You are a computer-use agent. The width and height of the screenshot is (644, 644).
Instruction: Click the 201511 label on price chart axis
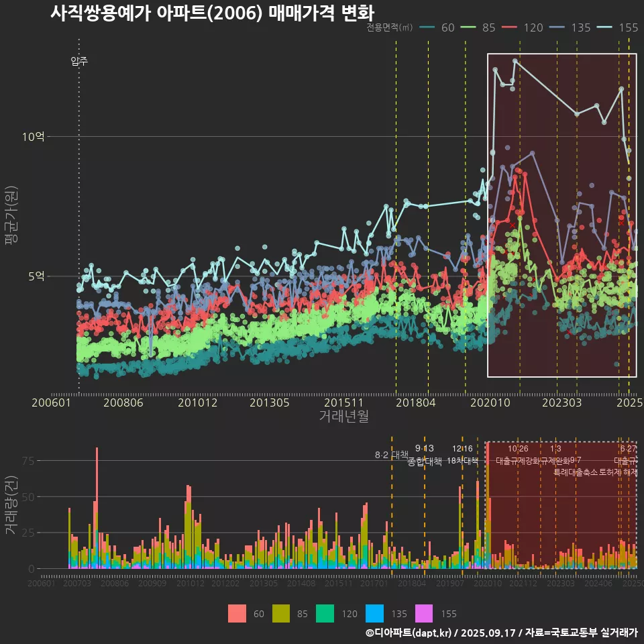(343, 402)
